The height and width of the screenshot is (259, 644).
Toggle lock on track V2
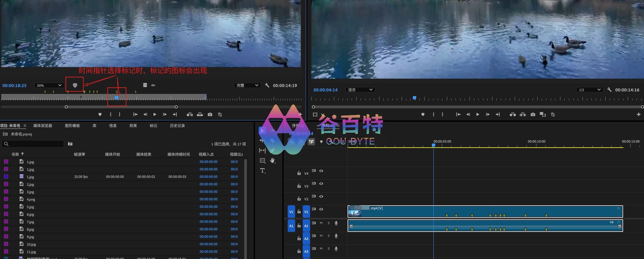(299, 199)
